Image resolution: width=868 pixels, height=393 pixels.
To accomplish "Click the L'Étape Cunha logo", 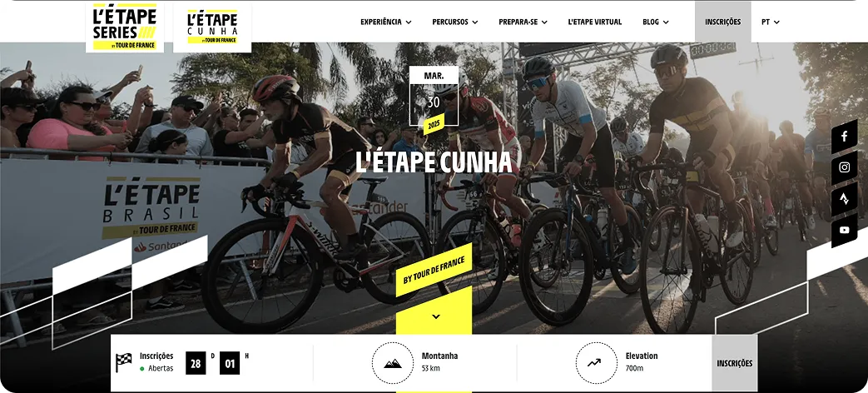I will tap(212, 27).
